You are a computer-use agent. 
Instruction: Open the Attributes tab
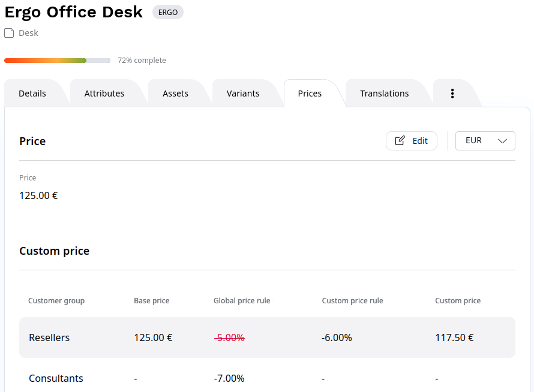coord(104,94)
